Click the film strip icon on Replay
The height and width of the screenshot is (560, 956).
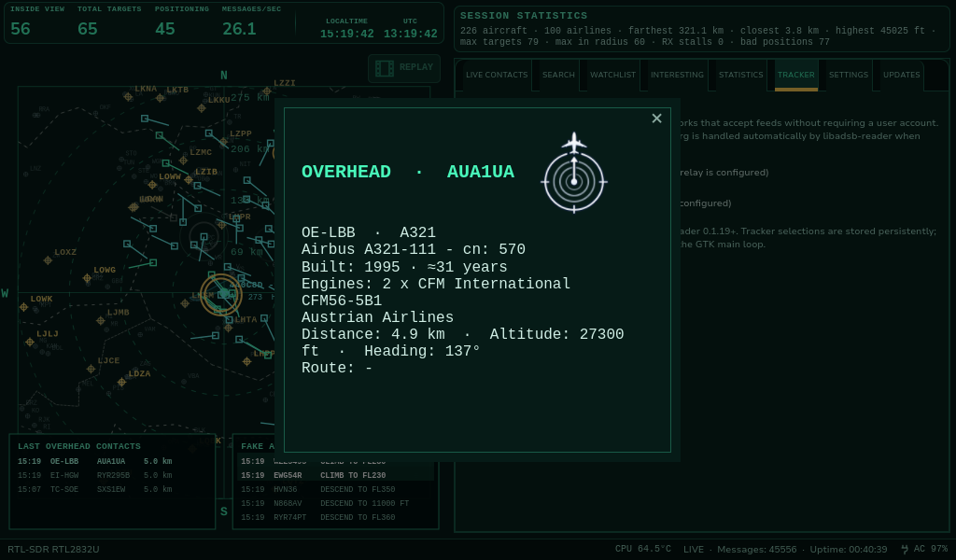click(384, 68)
